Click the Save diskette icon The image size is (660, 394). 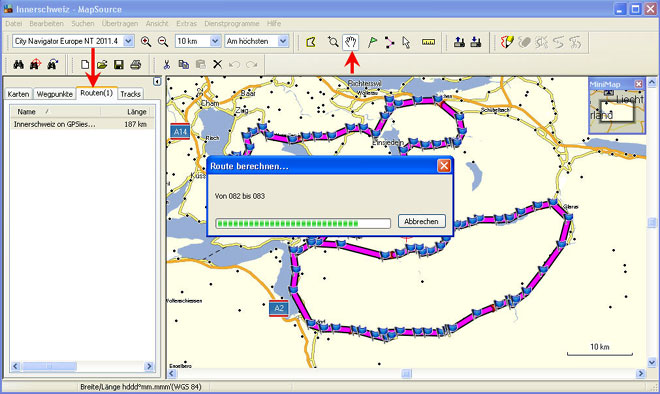pos(119,64)
